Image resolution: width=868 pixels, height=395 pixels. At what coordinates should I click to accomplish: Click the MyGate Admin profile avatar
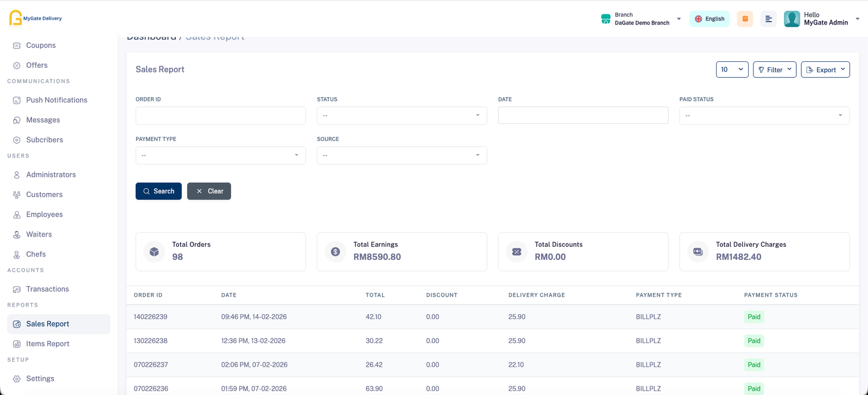pos(792,19)
